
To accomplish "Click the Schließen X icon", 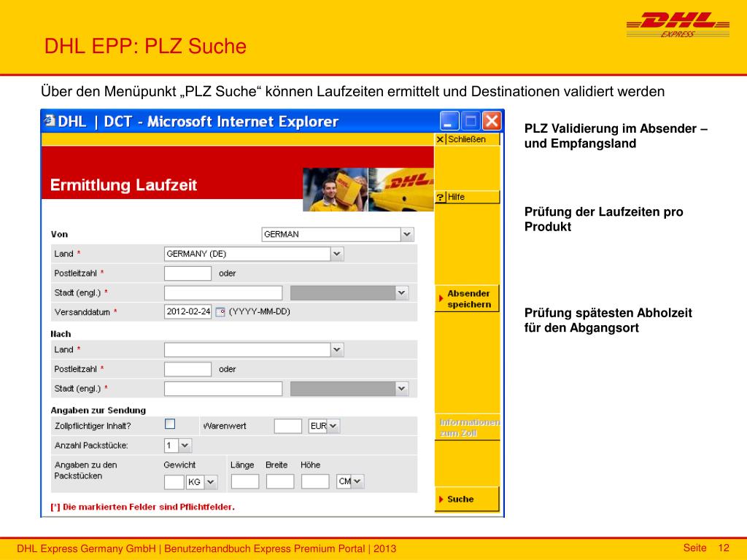I will pyautogui.click(x=440, y=139).
